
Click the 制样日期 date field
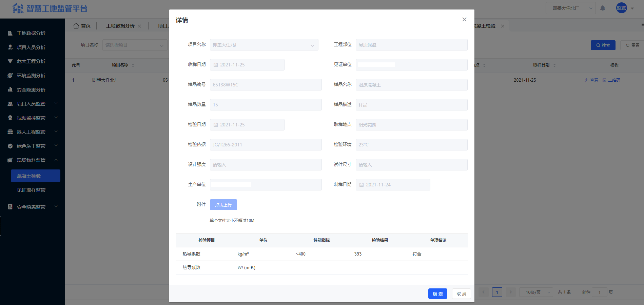tap(393, 185)
